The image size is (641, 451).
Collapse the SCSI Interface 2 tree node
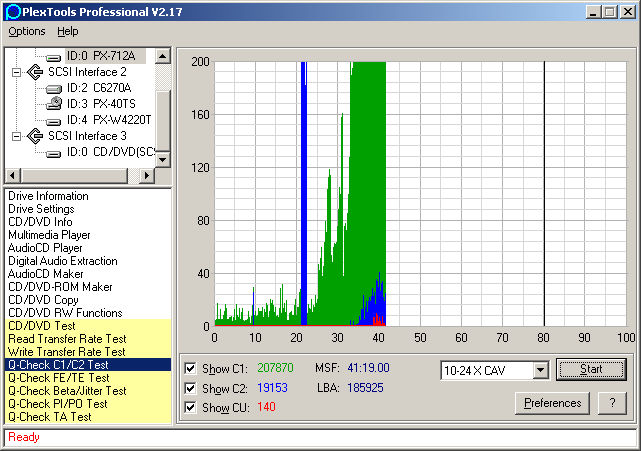pyautogui.click(x=16, y=72)
